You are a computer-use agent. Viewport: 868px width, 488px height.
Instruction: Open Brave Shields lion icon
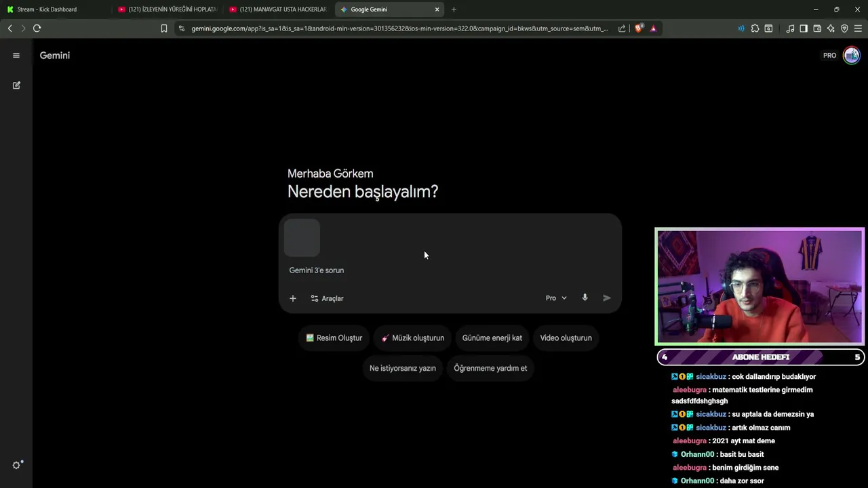pyautogui.click(x=638, y=28)
